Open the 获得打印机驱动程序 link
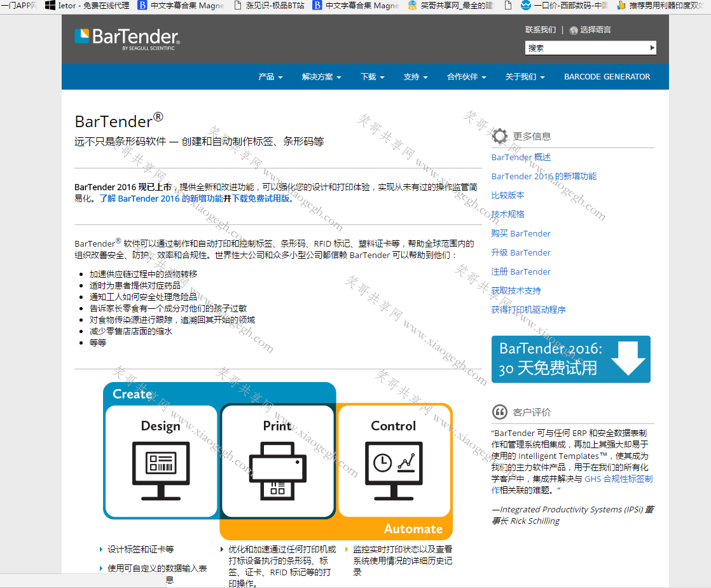This screenshot has width=711, height=588. click(x=528, y=310)
